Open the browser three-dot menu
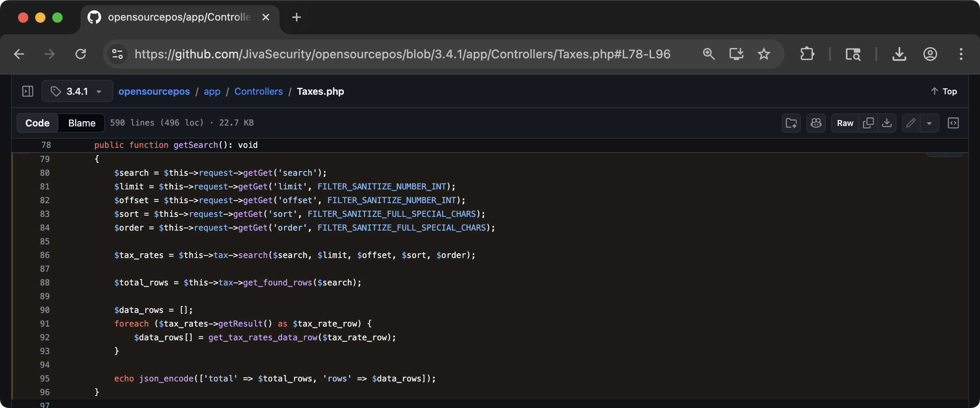Viewport: 980px width, 408px height. pos(961,54)
